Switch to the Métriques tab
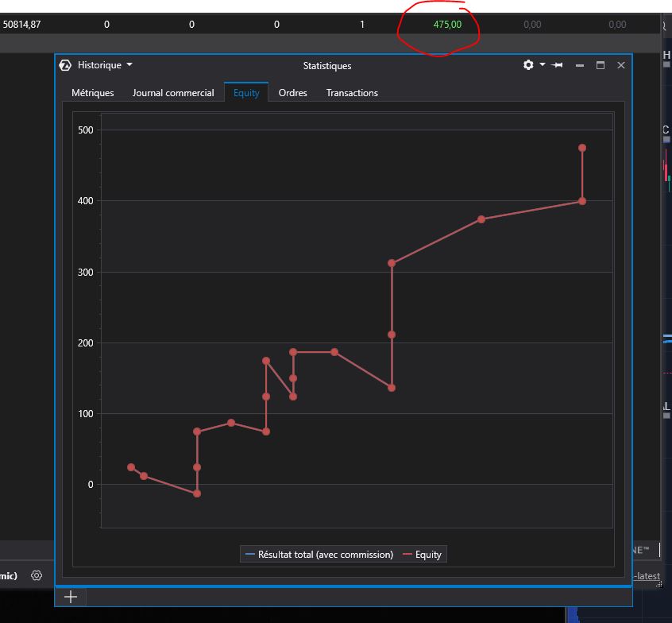Image resolution: width=672 pixels, height=623 pixels. pos(93,93)
